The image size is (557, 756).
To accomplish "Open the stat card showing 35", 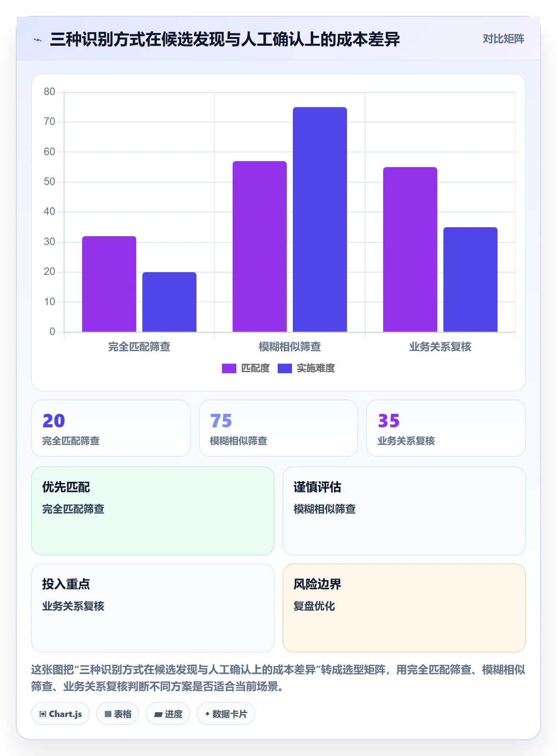I will (x=446, y=428).
